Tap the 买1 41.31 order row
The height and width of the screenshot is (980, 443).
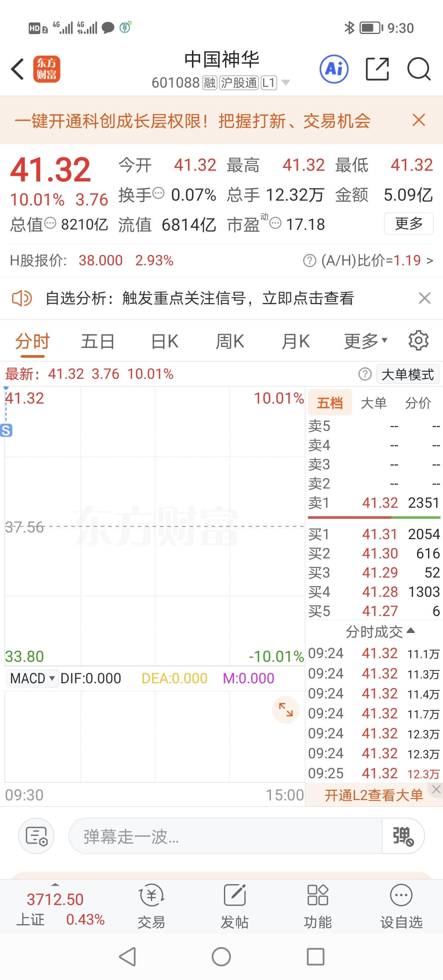point(374,534)
